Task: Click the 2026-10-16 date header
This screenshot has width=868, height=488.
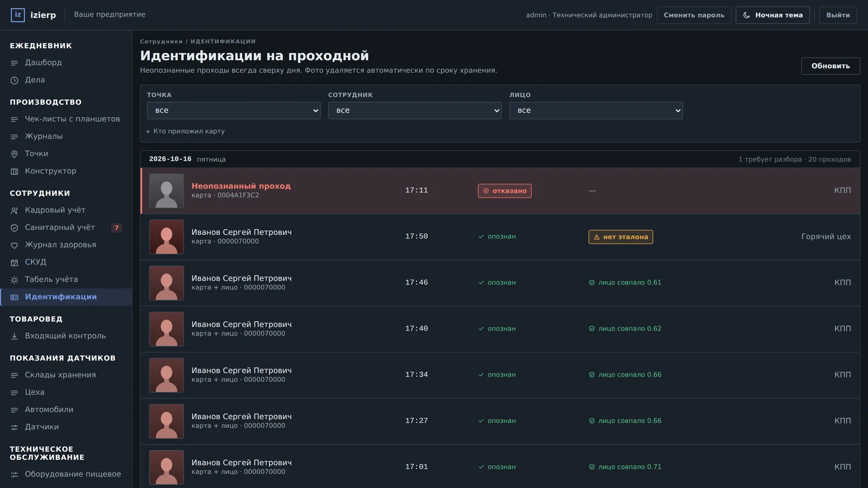Action: click(x=170, y=159)
